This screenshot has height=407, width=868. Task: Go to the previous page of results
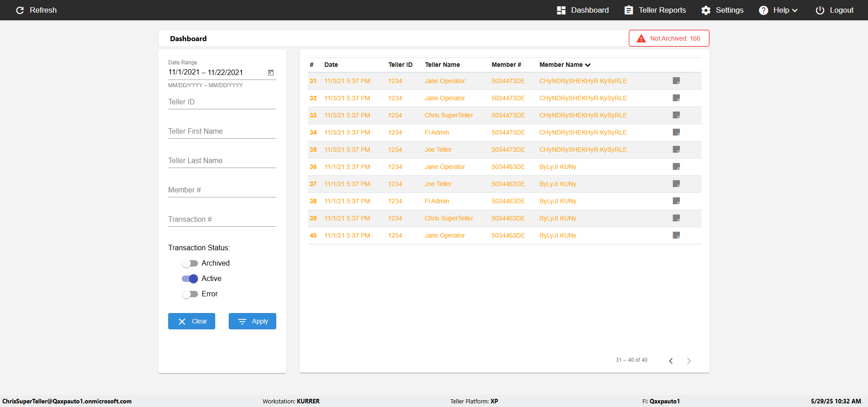click(x=671, y=360)
